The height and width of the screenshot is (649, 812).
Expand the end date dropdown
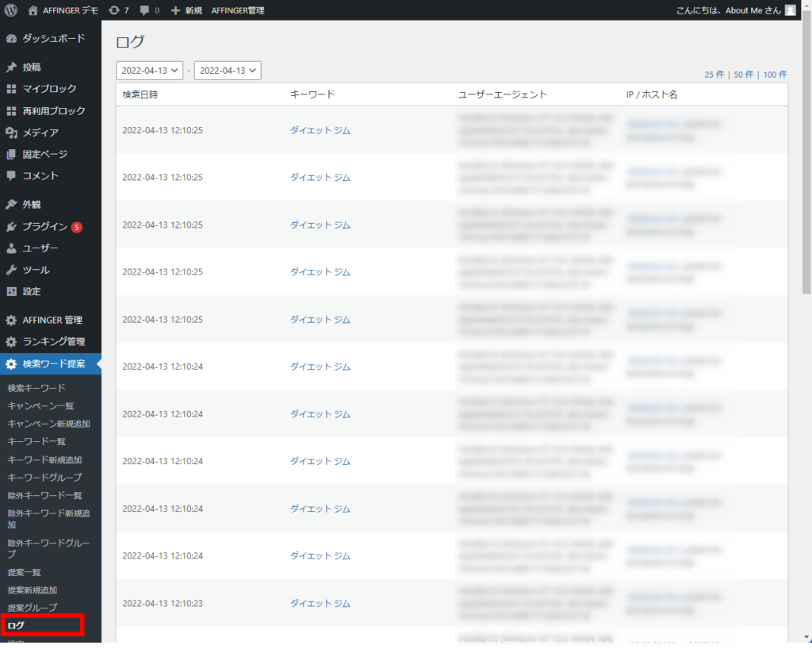click(227, 71)
